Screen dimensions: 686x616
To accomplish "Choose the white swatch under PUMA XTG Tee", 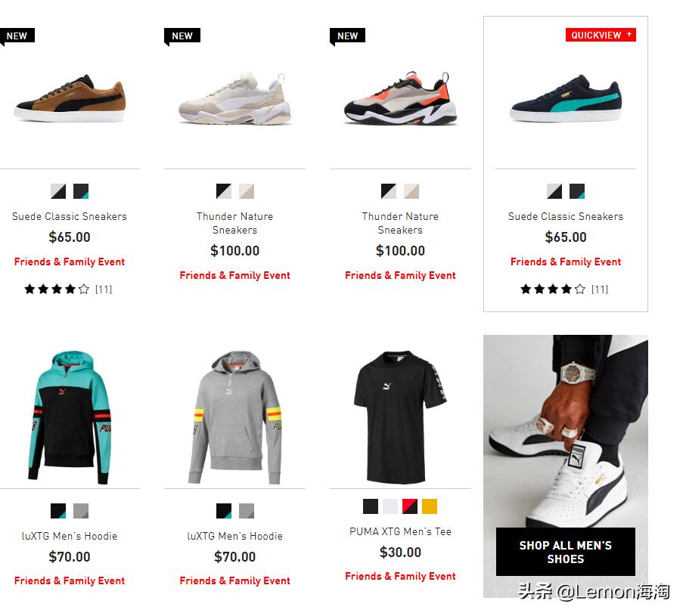I will point(390,506).
